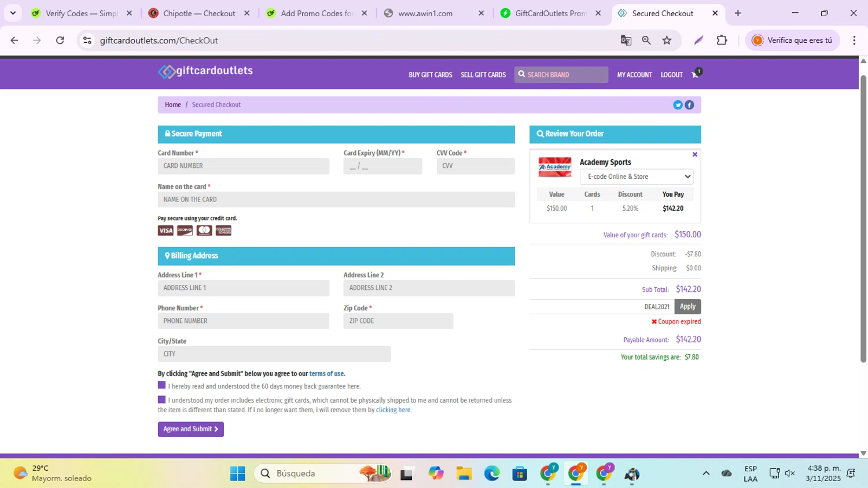Viewport: 868px width, 488px height.
Task: Open the Windows Start menu
Action: click(237, 474)
